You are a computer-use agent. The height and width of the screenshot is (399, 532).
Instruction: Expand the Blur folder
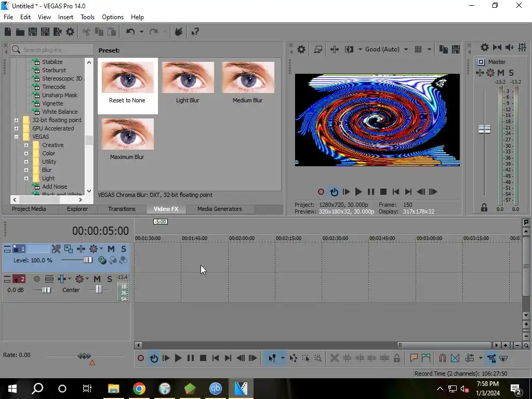[26, 170]
